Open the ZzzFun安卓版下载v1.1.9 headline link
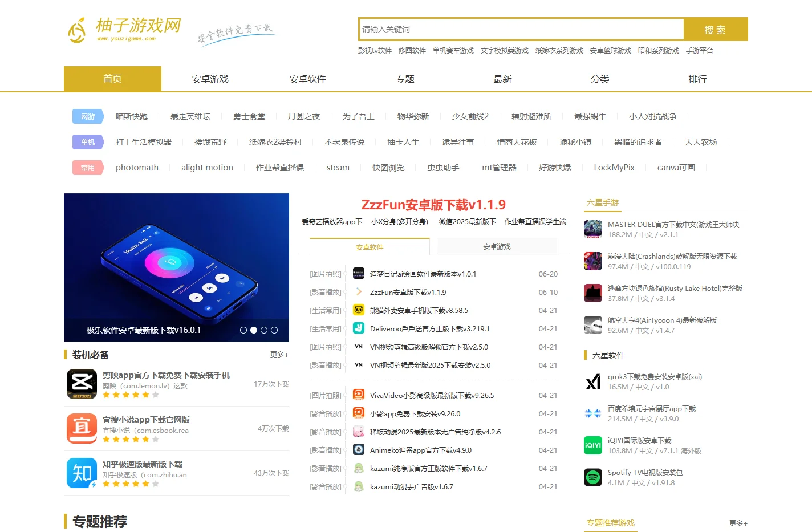Viewport: 812px width, 532px height. click(433, 205)
